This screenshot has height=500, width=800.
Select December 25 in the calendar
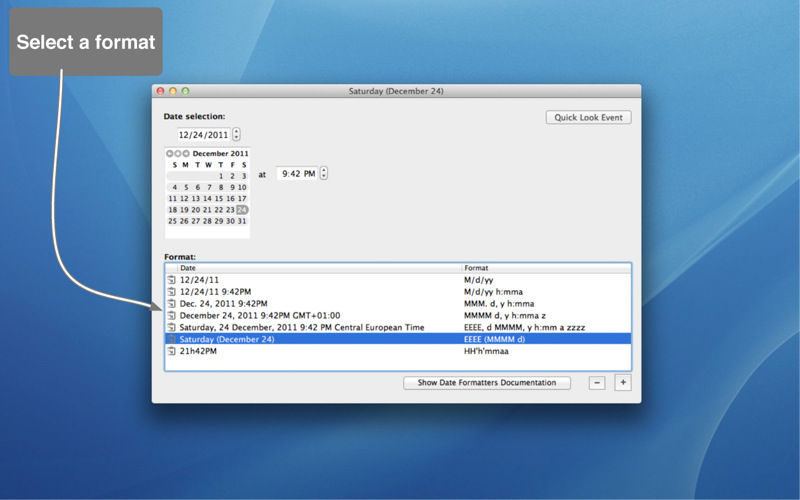tap(172, 221)
